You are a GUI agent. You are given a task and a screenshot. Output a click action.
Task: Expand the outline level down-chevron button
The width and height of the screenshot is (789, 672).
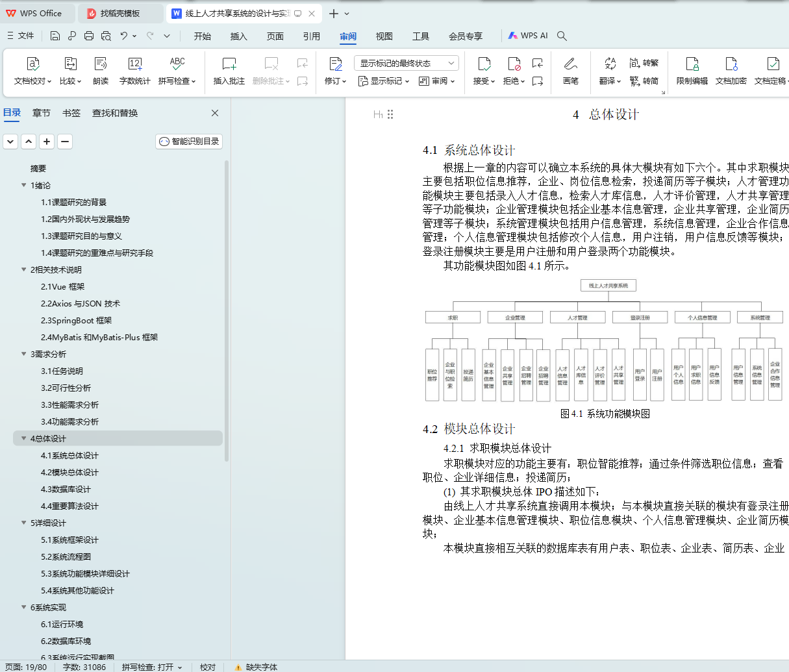pos(10,142)
